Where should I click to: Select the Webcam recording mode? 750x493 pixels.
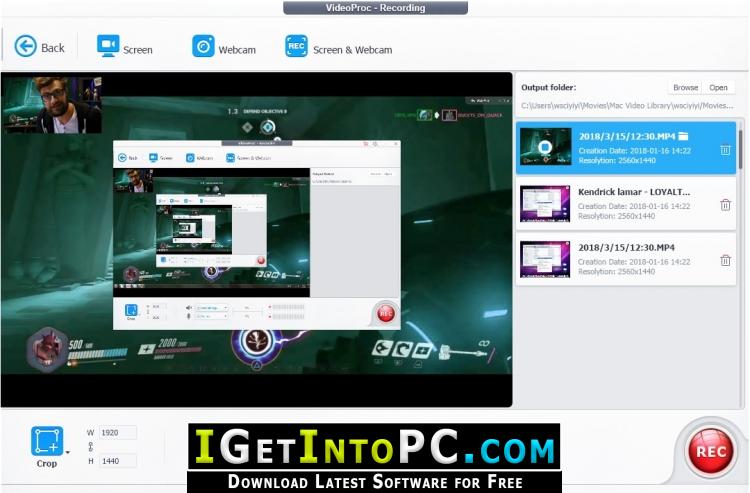[224, 47]
